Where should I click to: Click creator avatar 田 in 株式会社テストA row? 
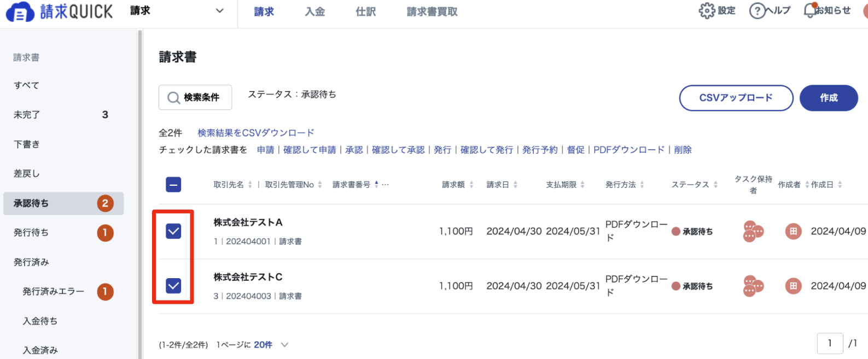click(x=793, y=232)
